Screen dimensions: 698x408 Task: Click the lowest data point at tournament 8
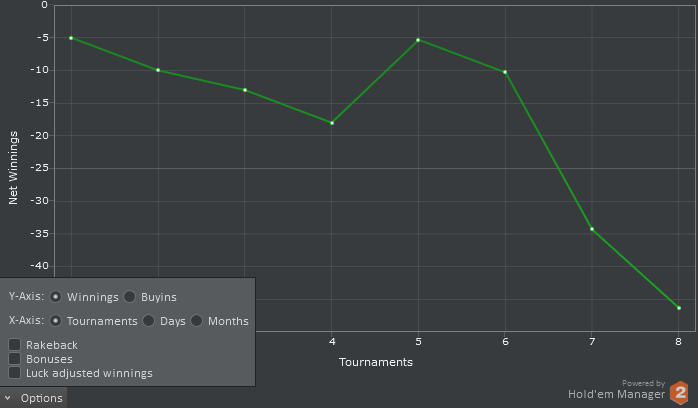679,308
